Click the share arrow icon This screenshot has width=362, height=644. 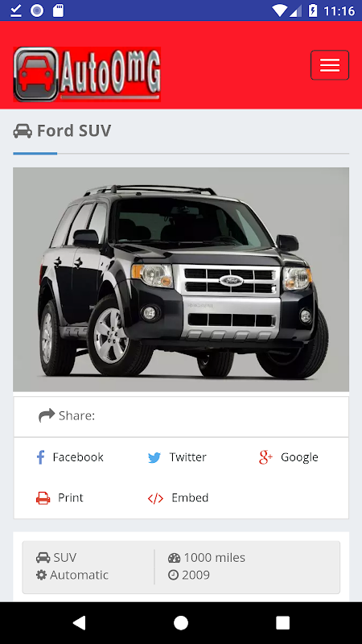coord(47,415)
